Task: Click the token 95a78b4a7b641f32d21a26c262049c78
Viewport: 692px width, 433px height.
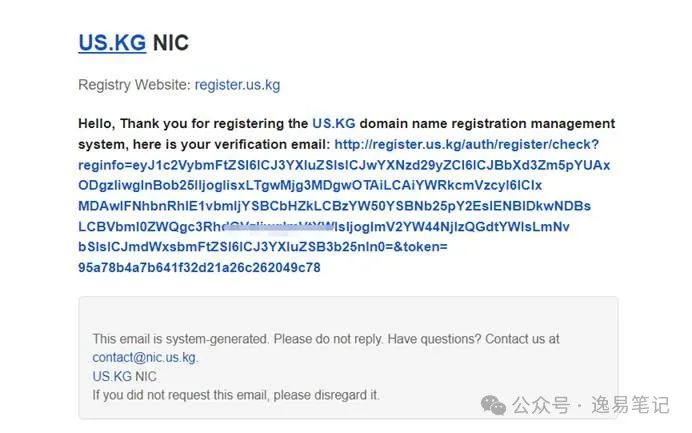Action: tap(199, 267)
